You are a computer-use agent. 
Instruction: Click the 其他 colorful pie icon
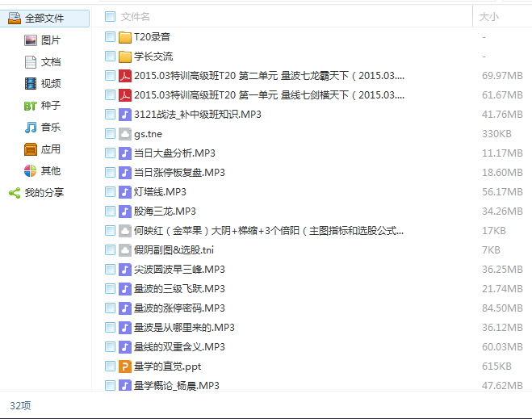pos(30,170)
